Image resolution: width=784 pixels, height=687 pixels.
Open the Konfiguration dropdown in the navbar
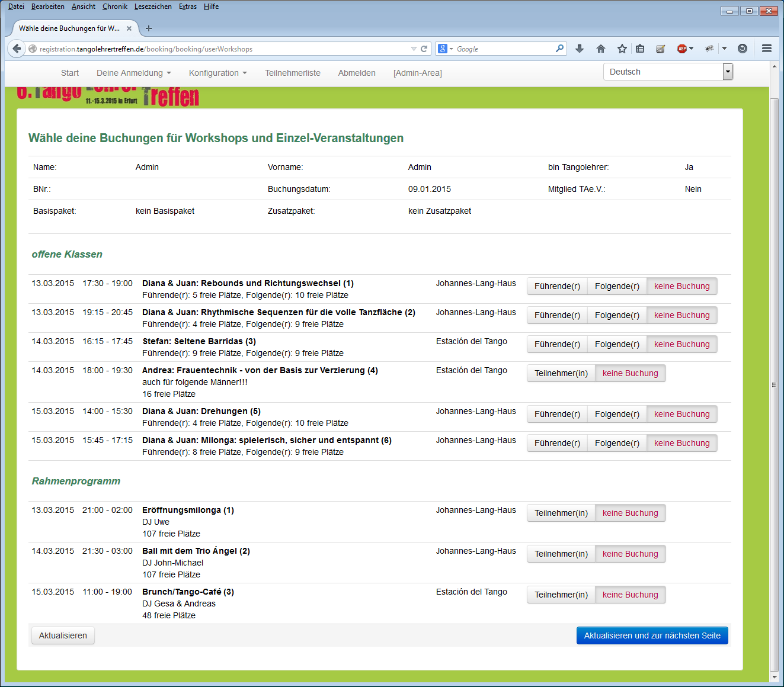(x=217, y=73)
